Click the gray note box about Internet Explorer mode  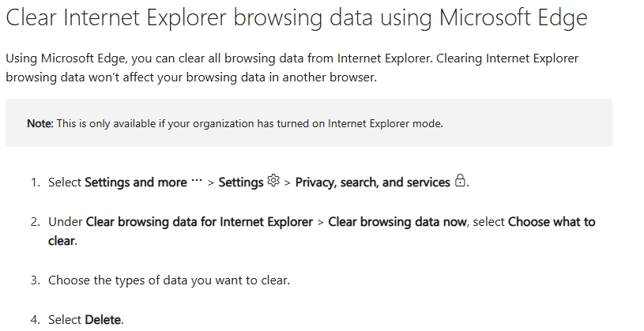click(309, 122)
